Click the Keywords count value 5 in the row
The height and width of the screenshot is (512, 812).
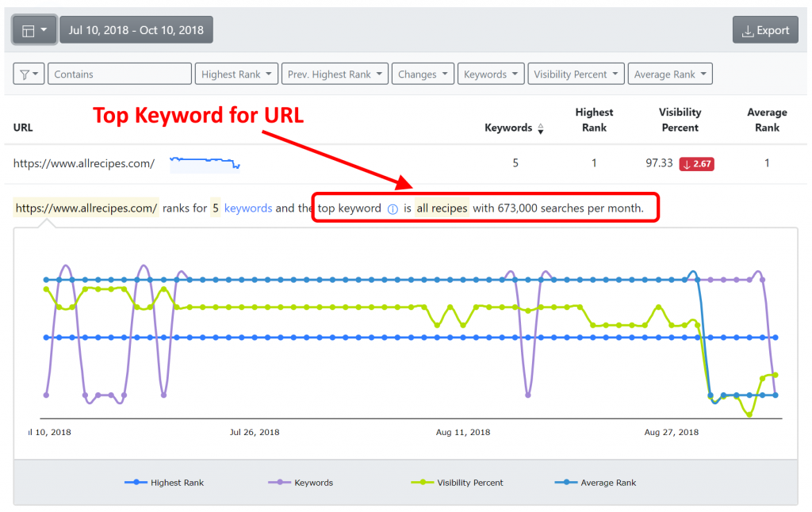pyautogui.click(x=515, y=163)
